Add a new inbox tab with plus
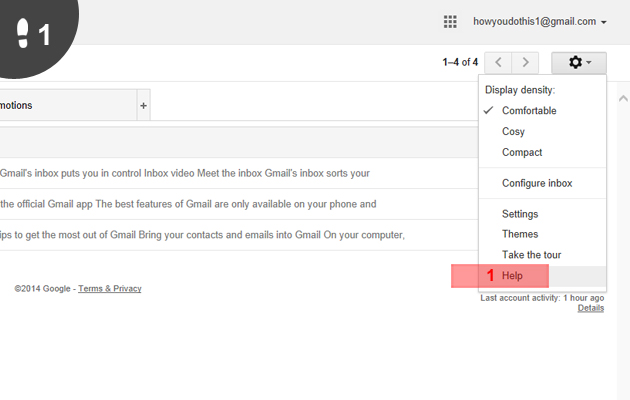Screen dimensions: 630x400 pos(143,106)
